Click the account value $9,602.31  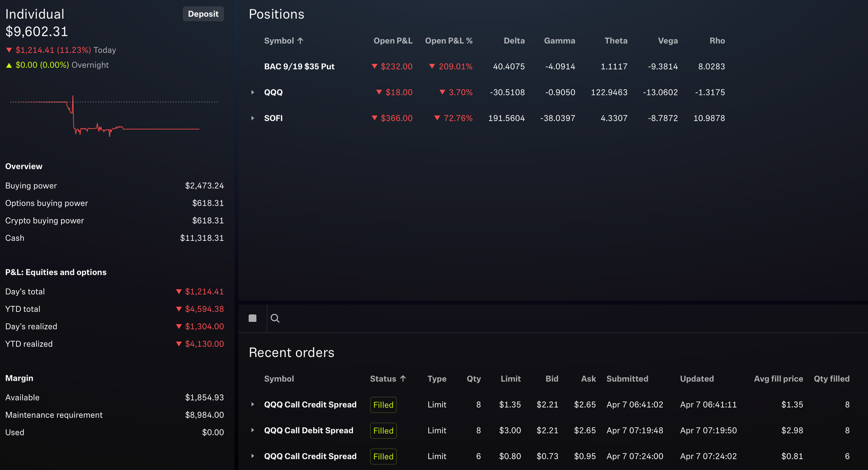pyautogui.click(x=37, y=32)
